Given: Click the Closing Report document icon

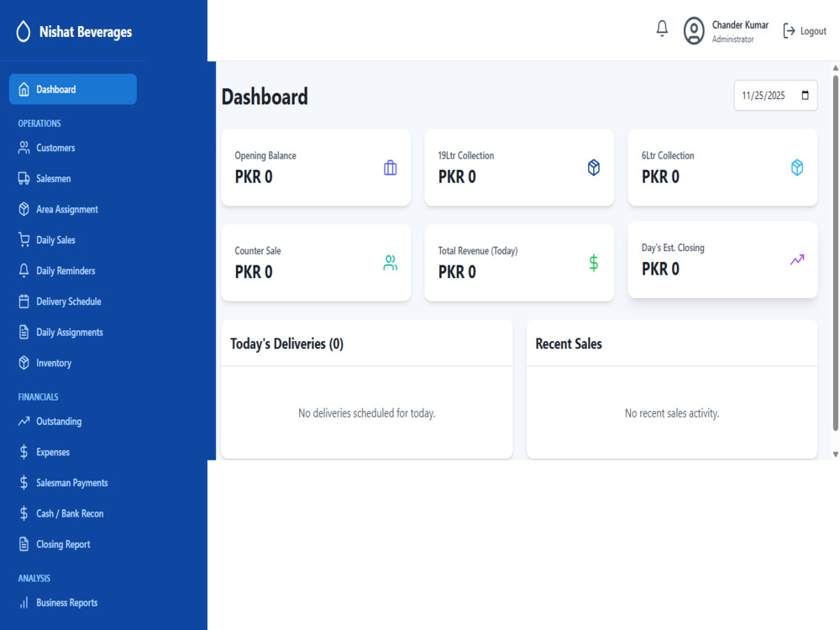Looking at the screenshot, I should tap(24, 544).
